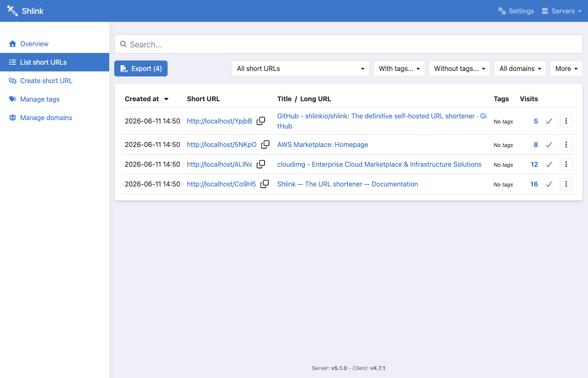Copy the 5NKpO short URL to clipboard
This screenshot has height=378, width=588.
265,144
